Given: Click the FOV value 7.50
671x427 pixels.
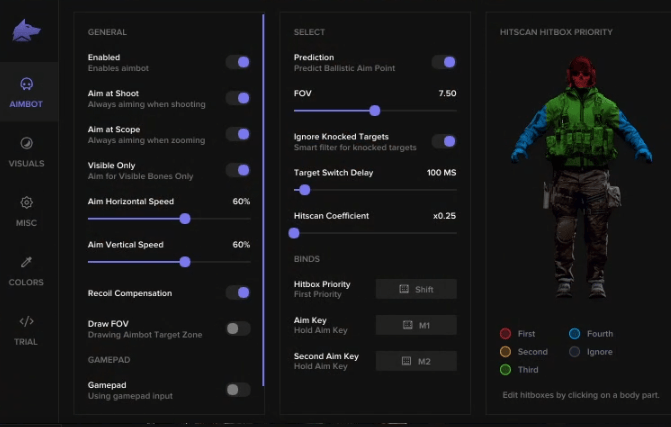Looking at the screenshot, I should (x=447, y=93).
